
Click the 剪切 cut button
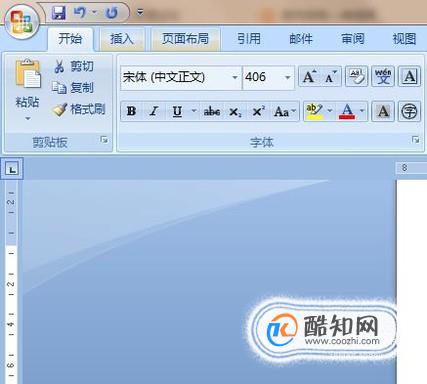click(x=74, y=67)
